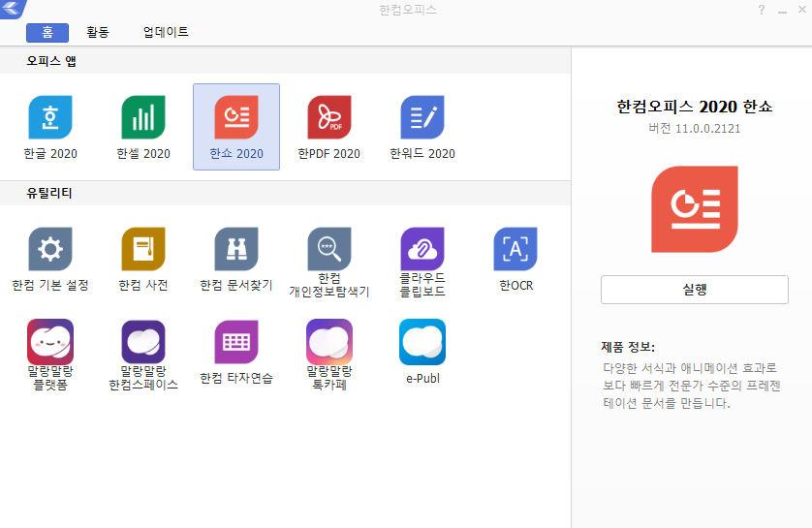Screen dimensions: 812x528
Task: Open the 한PDF 2020 icon
Action: 329,117
